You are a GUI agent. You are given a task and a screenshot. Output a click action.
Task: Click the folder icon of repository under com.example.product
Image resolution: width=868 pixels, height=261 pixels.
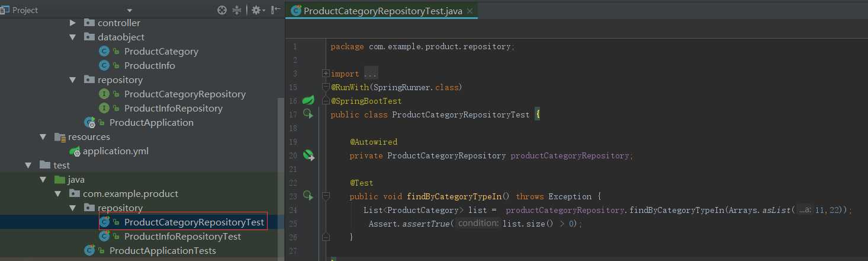[x=89, y=208]
